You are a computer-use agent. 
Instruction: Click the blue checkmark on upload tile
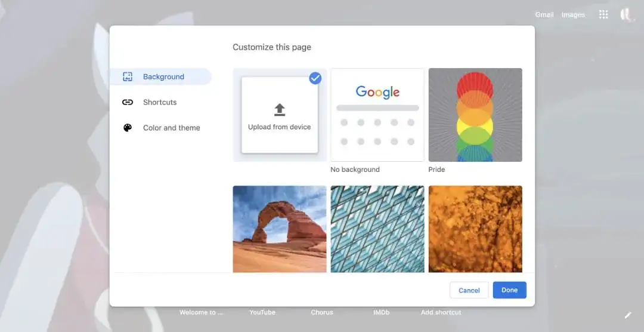pyautogui.click(x=315, y=78)
